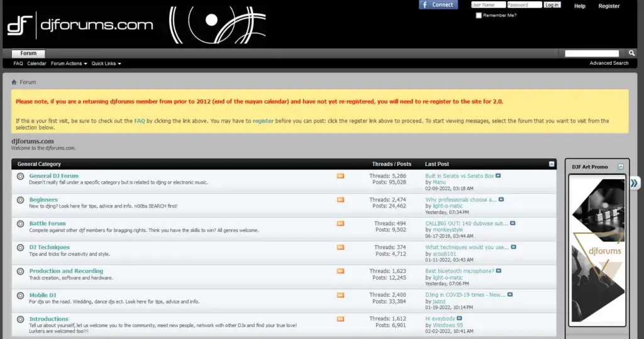Open user profile light-o-matic in Beginners row

(448, 206)
